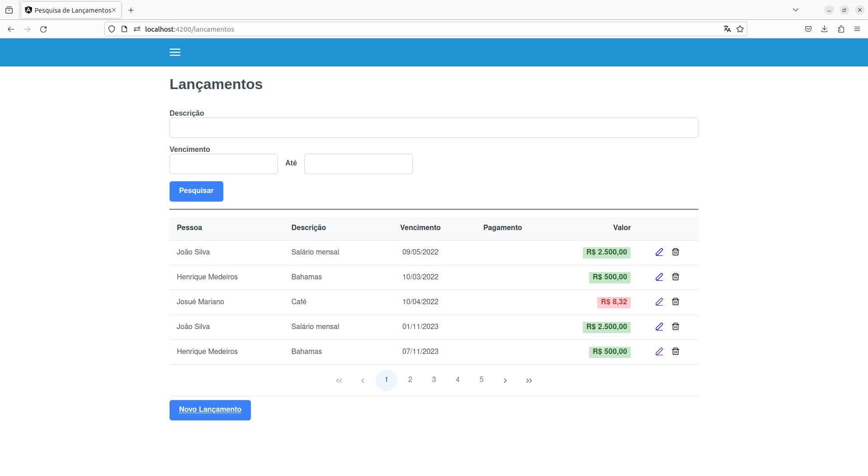Image resolution: width=868 pixels, height=476 pixels.
Task: Click the browser address bar
Action: pyautogui.click(x=425, y=29)
